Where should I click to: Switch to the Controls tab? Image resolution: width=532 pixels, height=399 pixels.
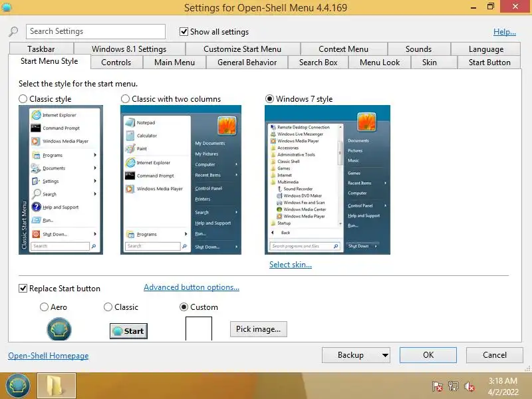[x=116, y=63]
